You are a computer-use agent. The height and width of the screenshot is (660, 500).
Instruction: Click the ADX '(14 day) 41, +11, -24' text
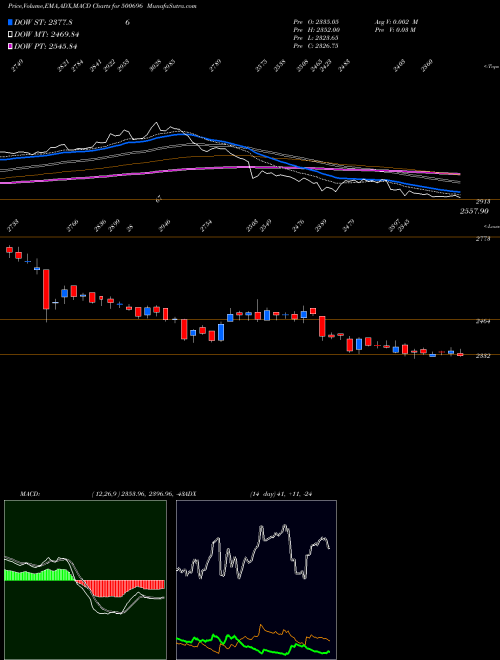[282, 494]
